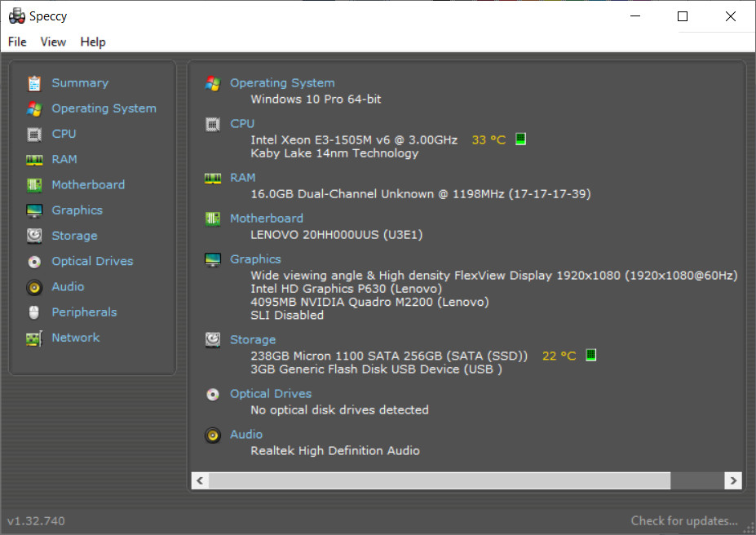Minimize the Speccy window
The image size is (756, 535).
pos(635,16)
